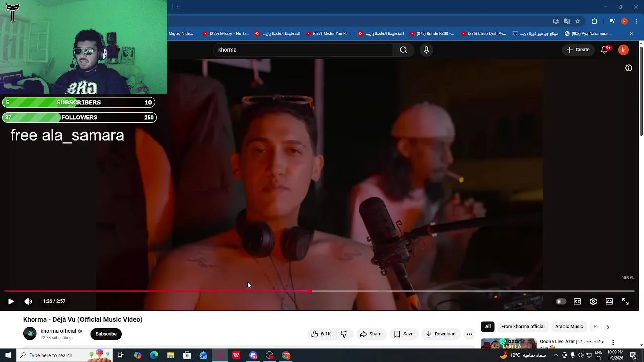This screenshot has height=362, width=644.
Task: Save the video to a playlist
Action: pos(404,334)
